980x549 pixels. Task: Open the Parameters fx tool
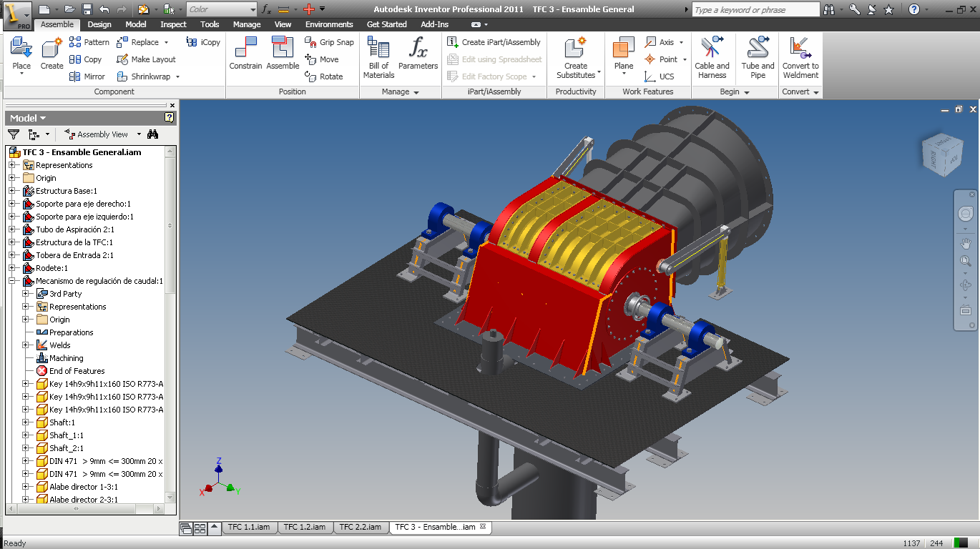418,54
